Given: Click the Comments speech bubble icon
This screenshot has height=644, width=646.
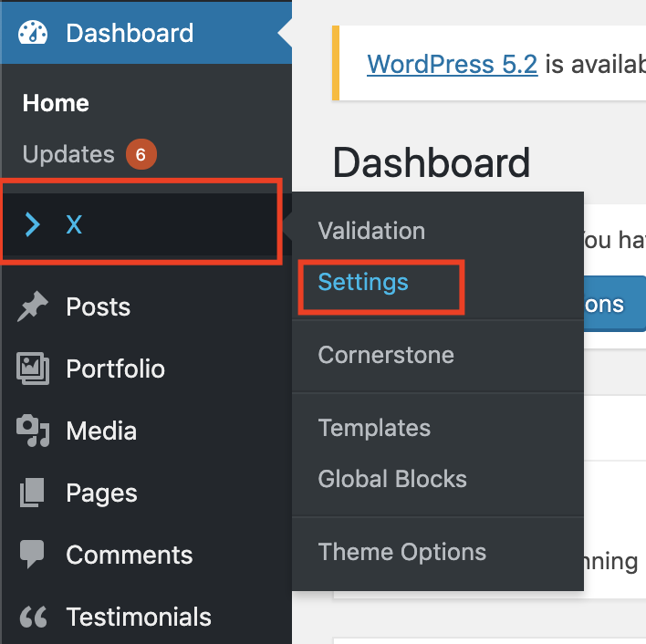Looking at the screenshot, I should click(34, 555).
